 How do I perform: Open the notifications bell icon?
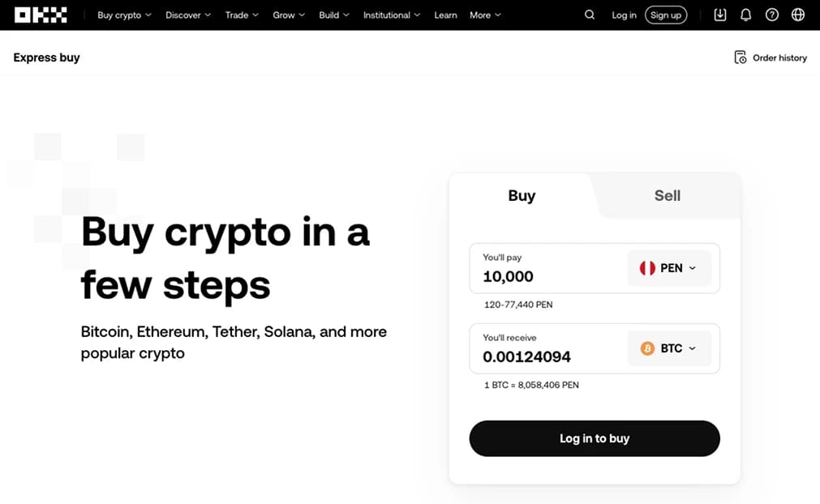click(746, 15)
